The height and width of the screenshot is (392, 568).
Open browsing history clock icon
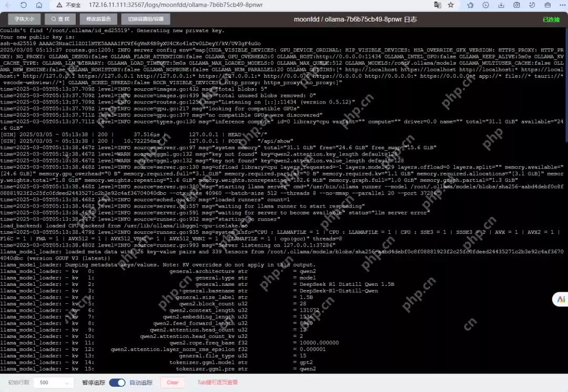point(485,5)
